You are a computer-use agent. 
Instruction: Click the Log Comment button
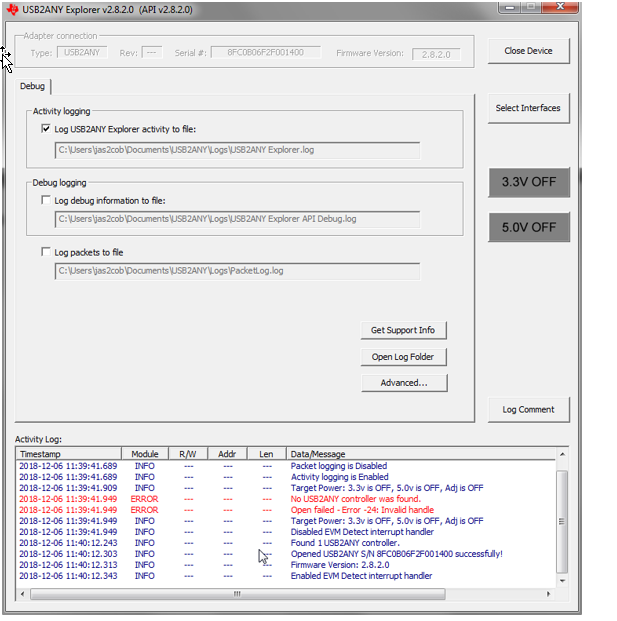529,410
